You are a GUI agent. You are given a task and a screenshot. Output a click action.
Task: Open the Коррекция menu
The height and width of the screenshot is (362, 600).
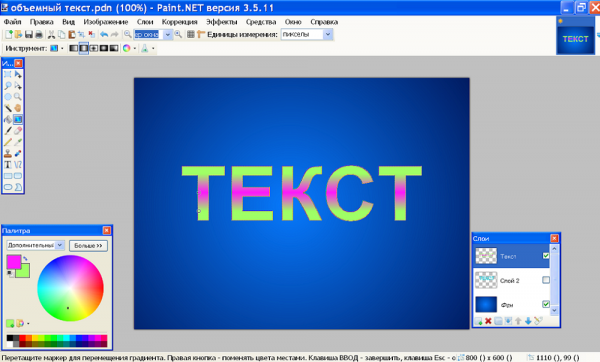(x=179, y=22)
